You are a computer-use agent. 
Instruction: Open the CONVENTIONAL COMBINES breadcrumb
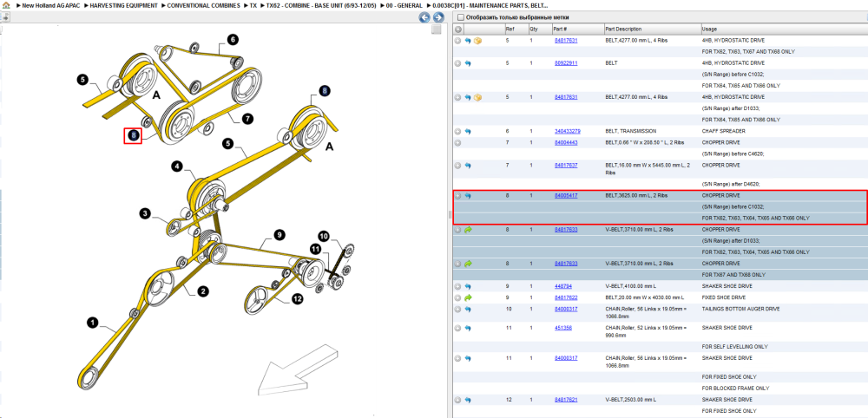pos(204,5)
